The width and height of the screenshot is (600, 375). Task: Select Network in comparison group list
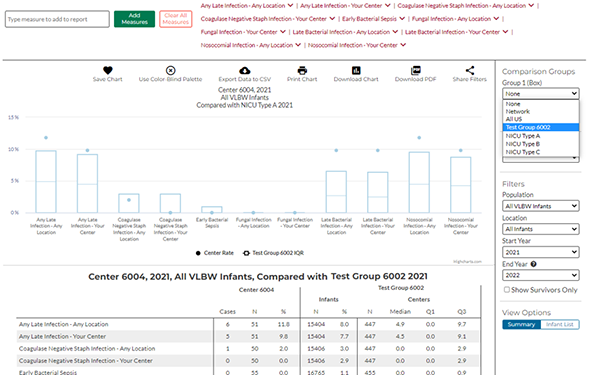540,111
